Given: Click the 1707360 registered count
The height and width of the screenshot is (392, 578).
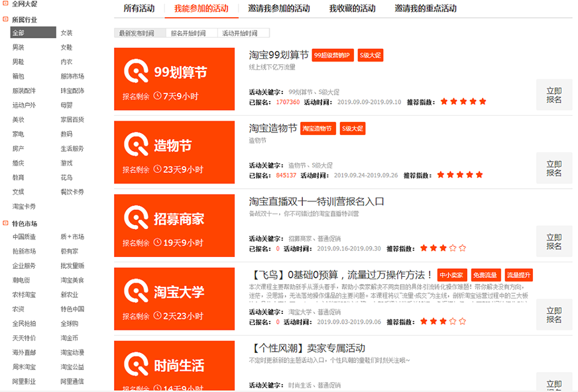Looking at the screenshot, I should (x=288, y=102).
